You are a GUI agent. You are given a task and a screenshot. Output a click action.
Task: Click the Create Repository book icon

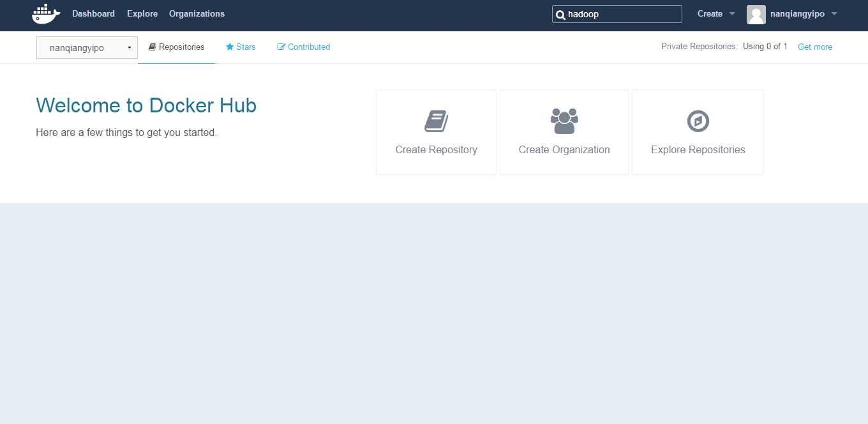(x=436, y=121)
